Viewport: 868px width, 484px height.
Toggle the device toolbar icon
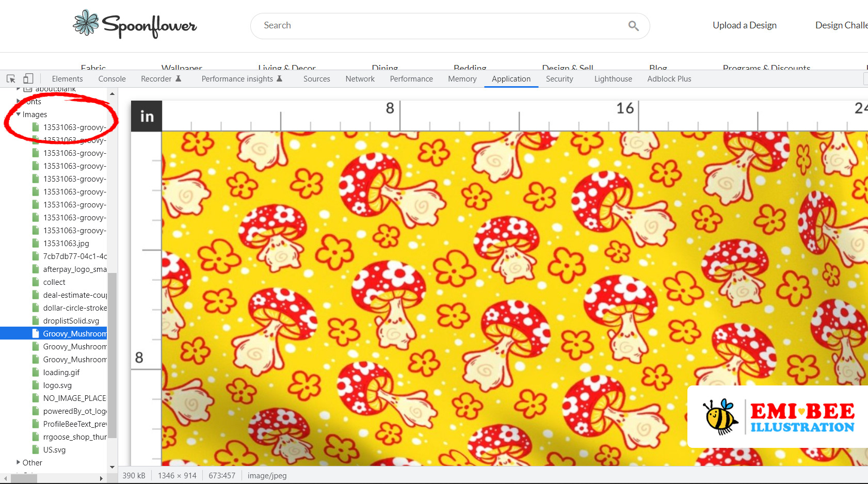(28, 79)
